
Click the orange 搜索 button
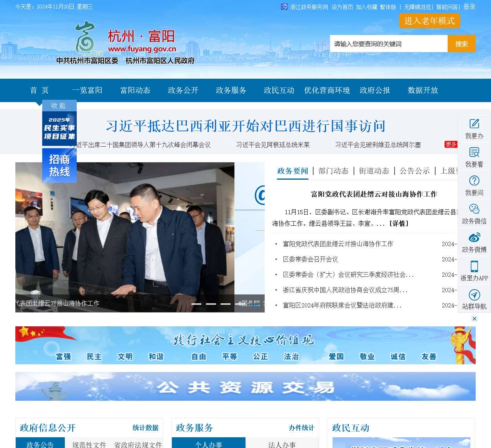click(x=461, y=44)
